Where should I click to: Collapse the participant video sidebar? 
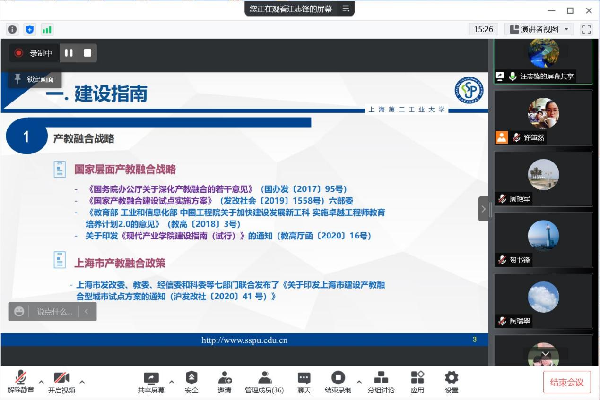(483, 208)
